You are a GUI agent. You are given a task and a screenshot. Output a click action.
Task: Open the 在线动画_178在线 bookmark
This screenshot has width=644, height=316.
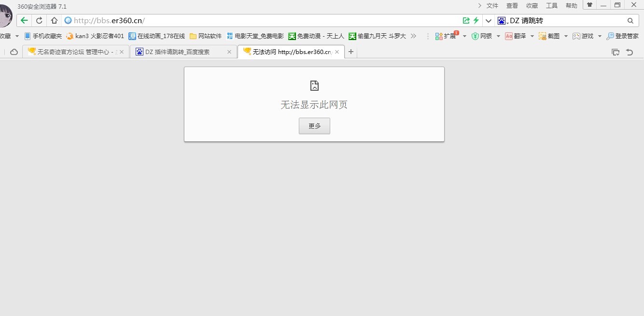(156, 36)
